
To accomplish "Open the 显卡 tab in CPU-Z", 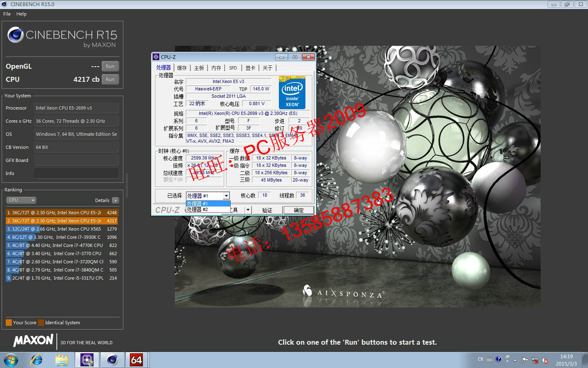I will point(250,68).
